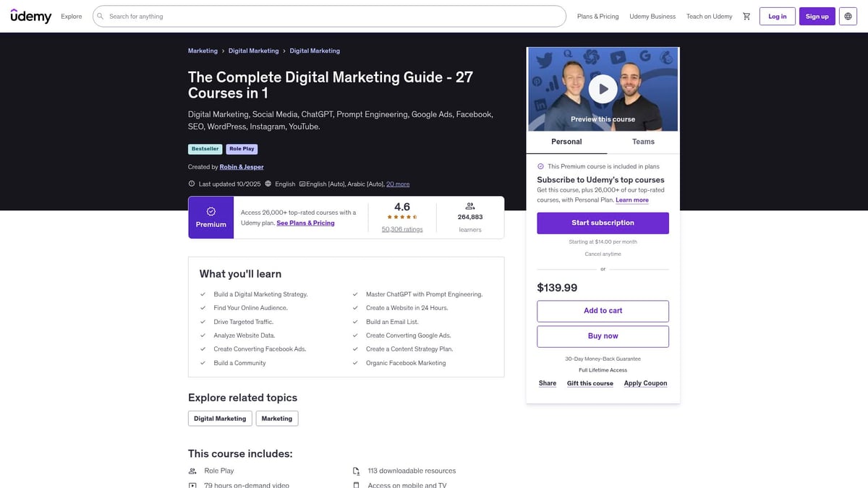Viewport: 868px width, 488px height.
Task: Click the downloadable resources icon
Action: point(355,471)
